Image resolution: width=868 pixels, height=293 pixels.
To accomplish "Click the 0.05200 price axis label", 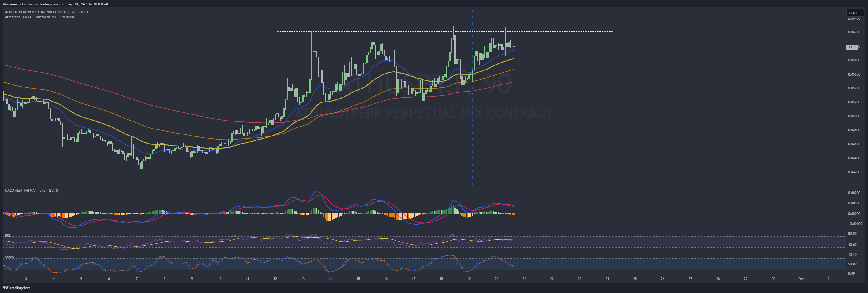I will [854, 102].
